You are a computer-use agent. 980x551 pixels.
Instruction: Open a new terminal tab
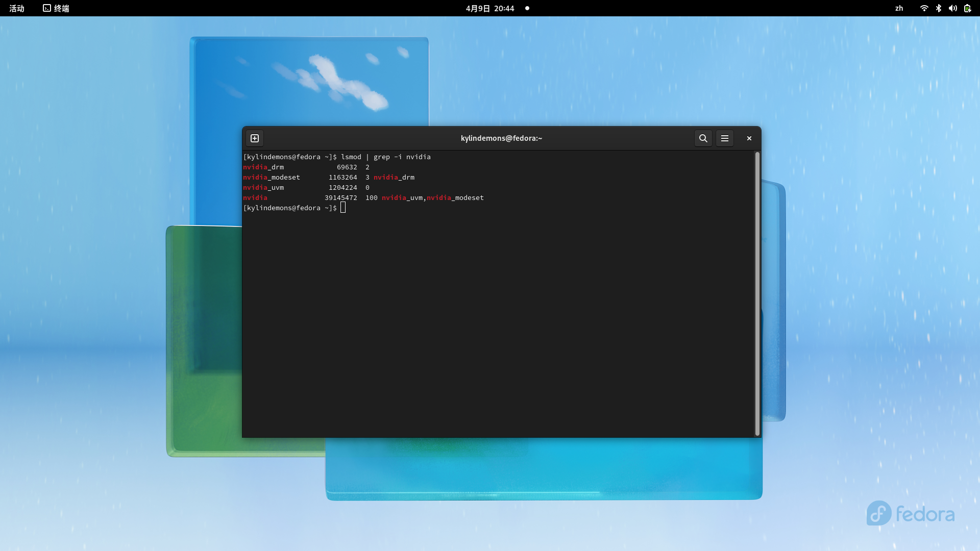[255, 138]
